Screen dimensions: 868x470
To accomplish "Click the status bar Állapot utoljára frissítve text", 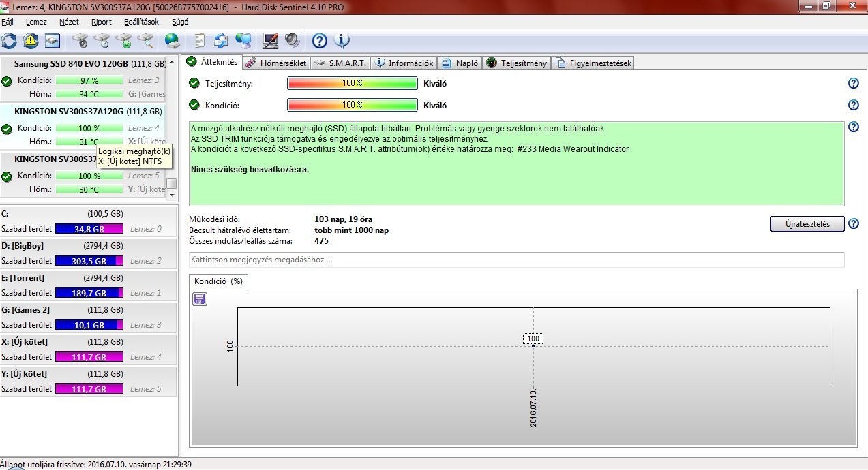I will pyautogui.click(x=96, y=464).
